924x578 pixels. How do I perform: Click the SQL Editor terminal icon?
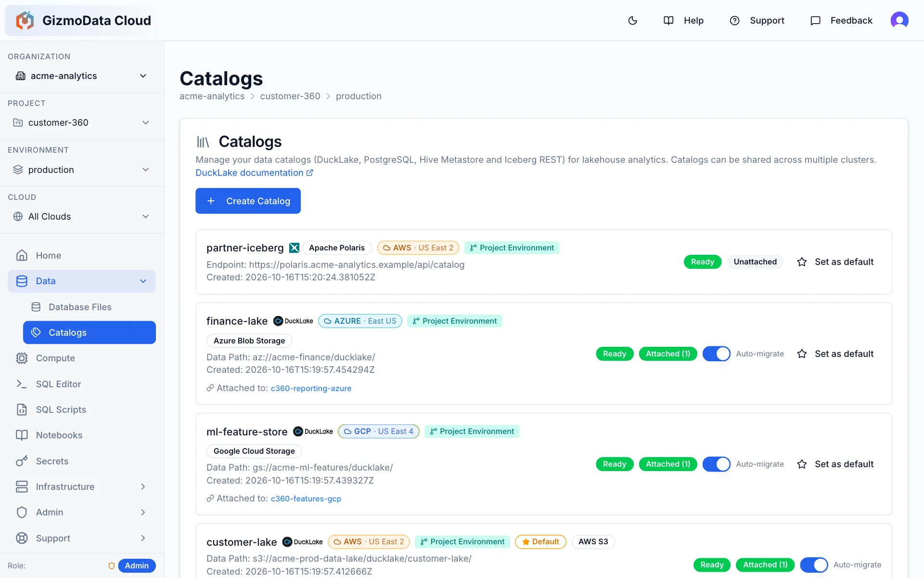(22, 384)
